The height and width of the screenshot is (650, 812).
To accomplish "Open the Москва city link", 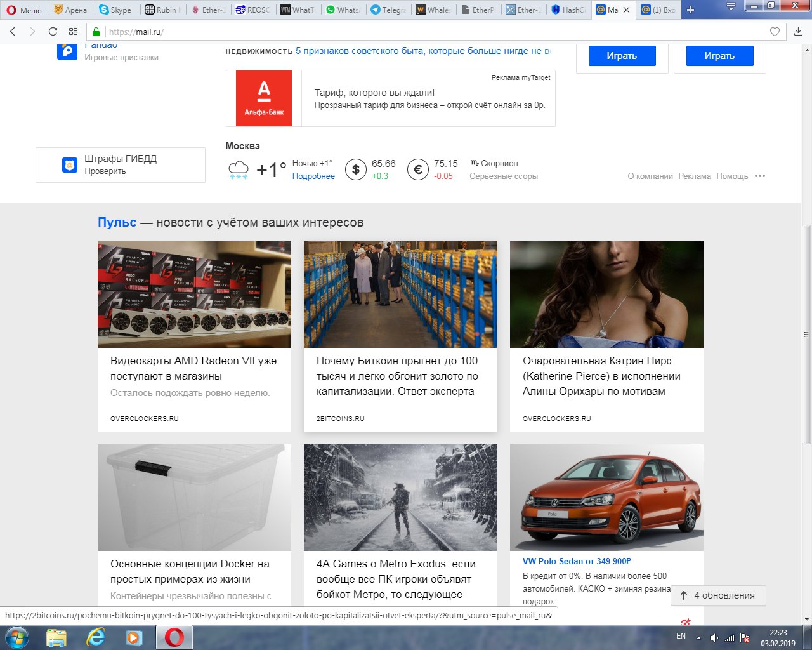I will coord(243,146).
